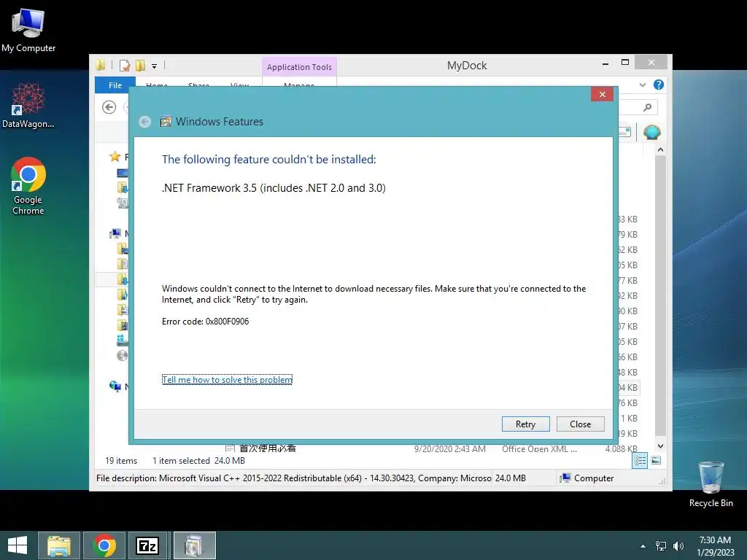The width and height of the screenshot is (747, 560).
Task: Click the This PC monitor icon in navigation pane
Action: 115,233
